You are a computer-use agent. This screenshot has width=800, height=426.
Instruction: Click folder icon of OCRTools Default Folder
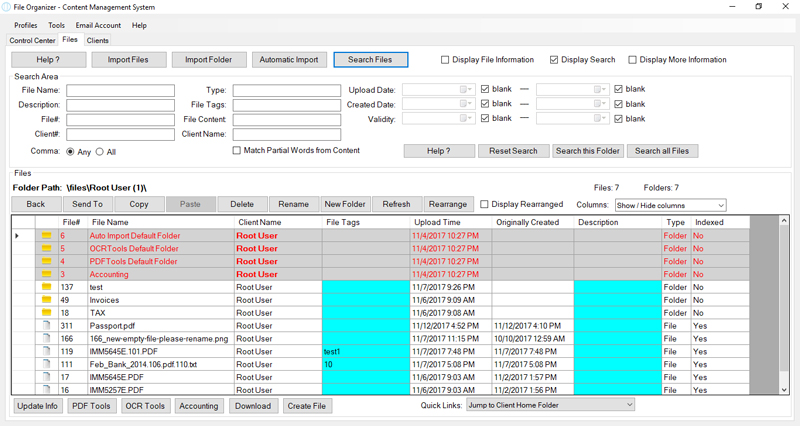[x=46, y=248]
